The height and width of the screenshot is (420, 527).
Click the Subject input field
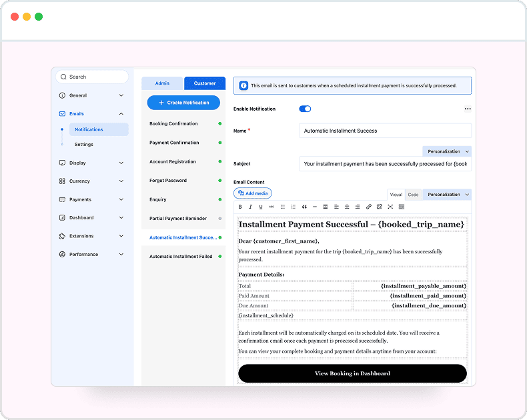tap(385, 164)
